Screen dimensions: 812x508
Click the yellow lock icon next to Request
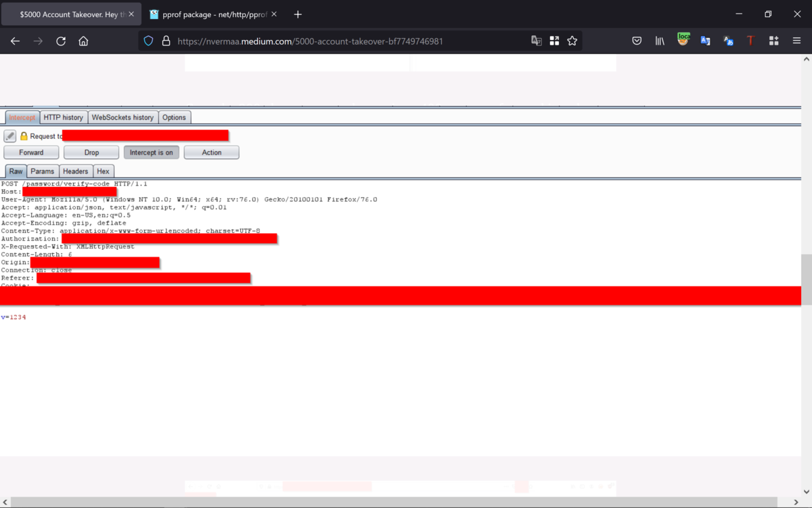pyautogui.click(x=24, y=136)
